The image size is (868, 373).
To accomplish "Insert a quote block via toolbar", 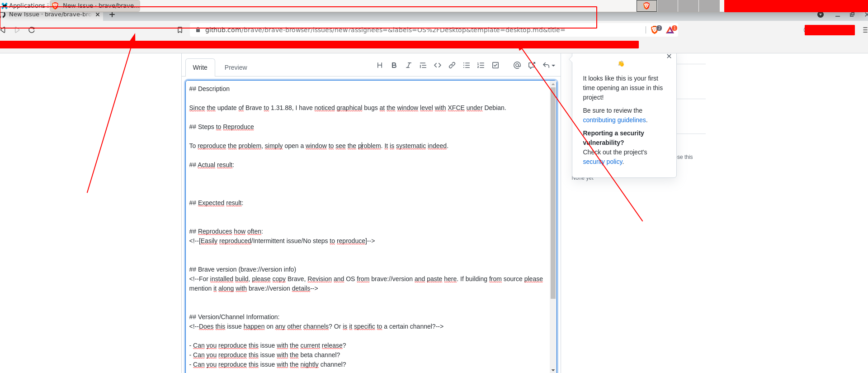I will 423,65.
